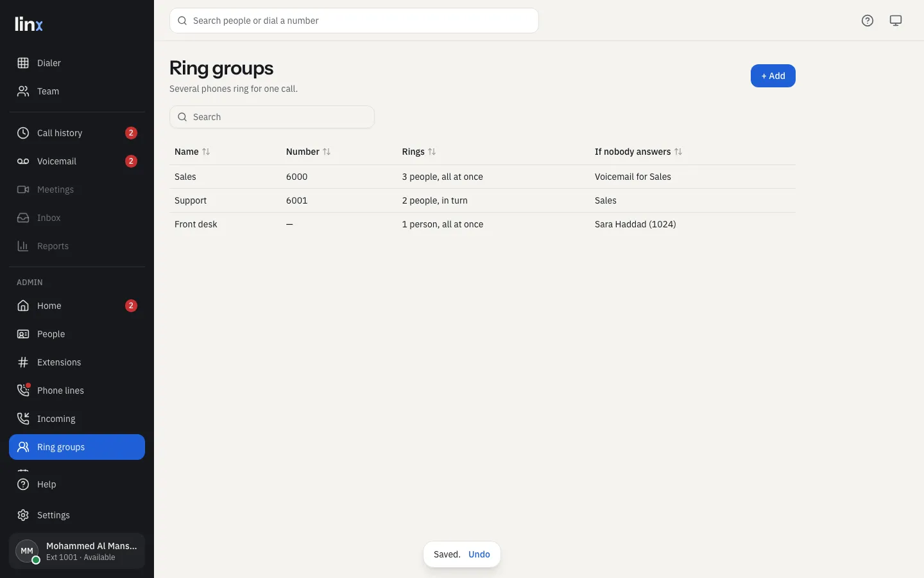924x578 pixels.
Task: Open the Front desk ring group
Action: 483,224
